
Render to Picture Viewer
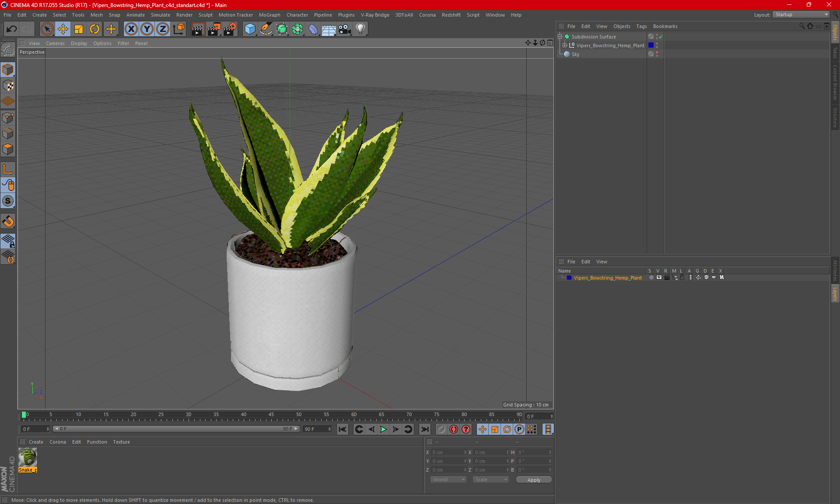214,29
